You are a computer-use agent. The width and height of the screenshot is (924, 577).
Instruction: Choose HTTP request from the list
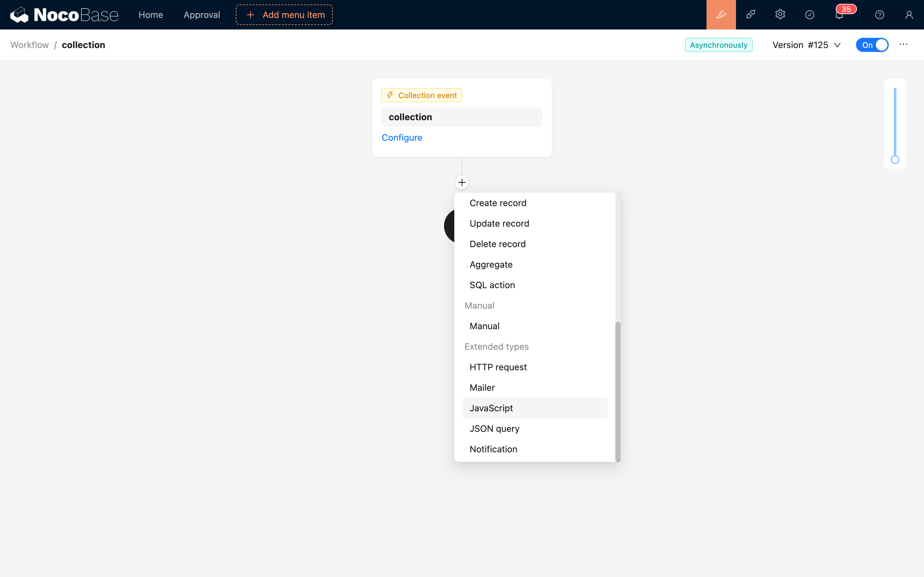click(498, 367)
